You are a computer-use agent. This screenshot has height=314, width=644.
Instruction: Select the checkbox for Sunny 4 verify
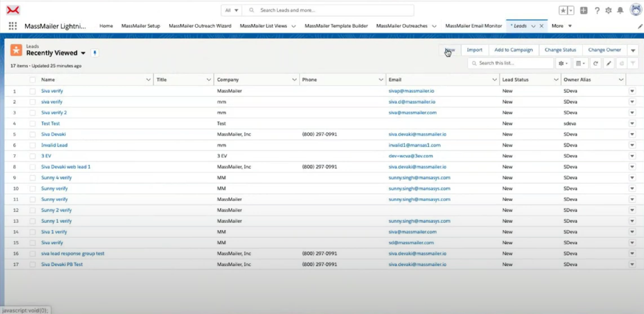(x=32, y=178)
